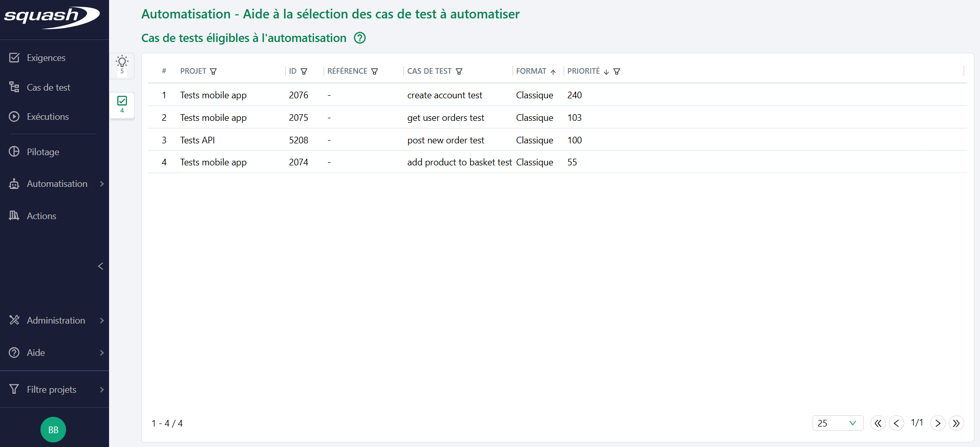Click priority value 103

point(574,118)
